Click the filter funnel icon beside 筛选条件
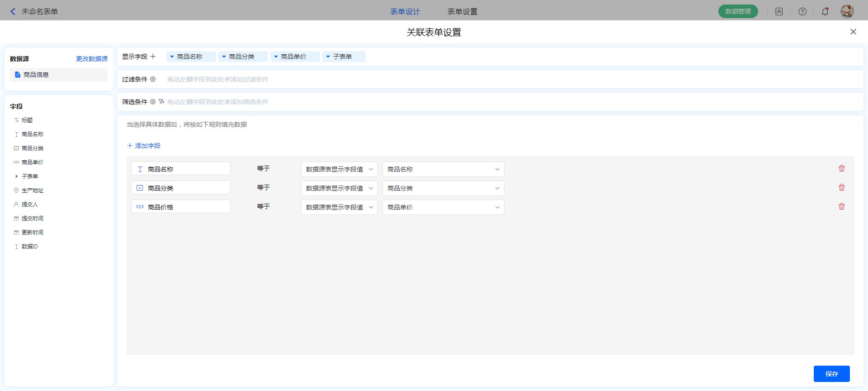The width and height of the screenshot is (868, 391). (x=161, y=102)
